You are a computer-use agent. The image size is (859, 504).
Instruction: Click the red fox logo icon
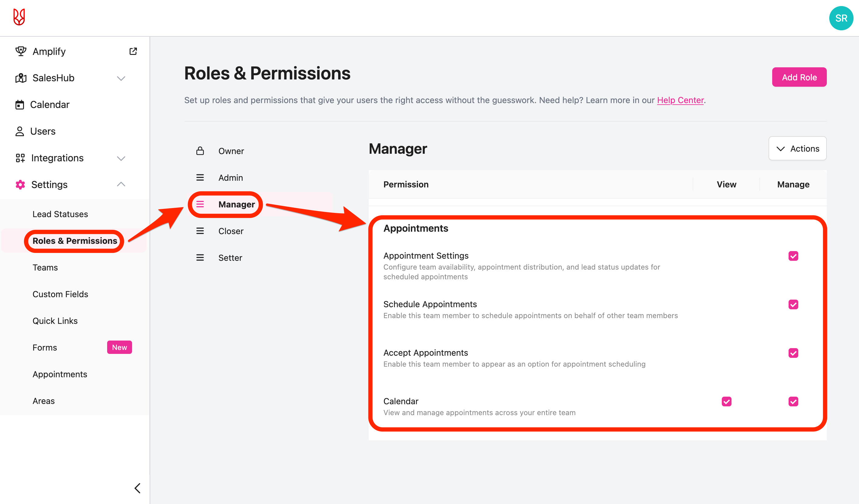pyautogui.click(x=19, y=17)
